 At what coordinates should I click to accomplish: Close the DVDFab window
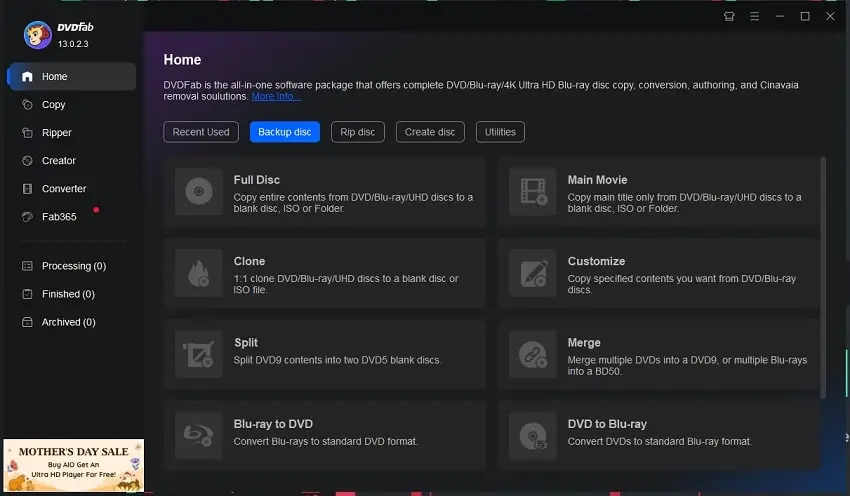click(x=830, y=16)
